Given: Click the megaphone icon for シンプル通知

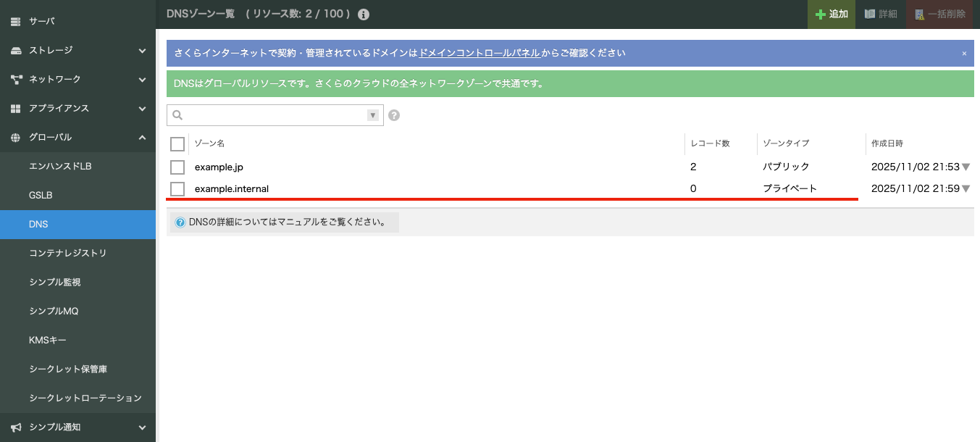Looking at the screenshot, I should pyautogui.click(x=16, y=428).
